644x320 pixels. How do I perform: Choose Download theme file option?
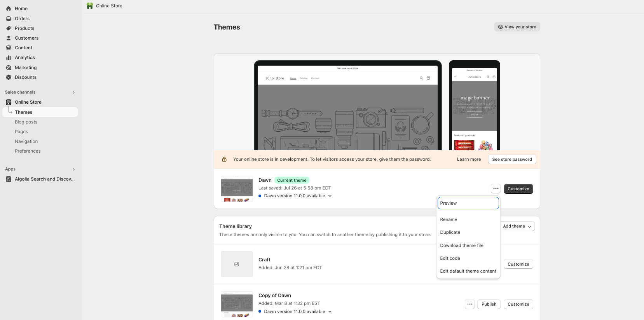(x=468, y=245)
